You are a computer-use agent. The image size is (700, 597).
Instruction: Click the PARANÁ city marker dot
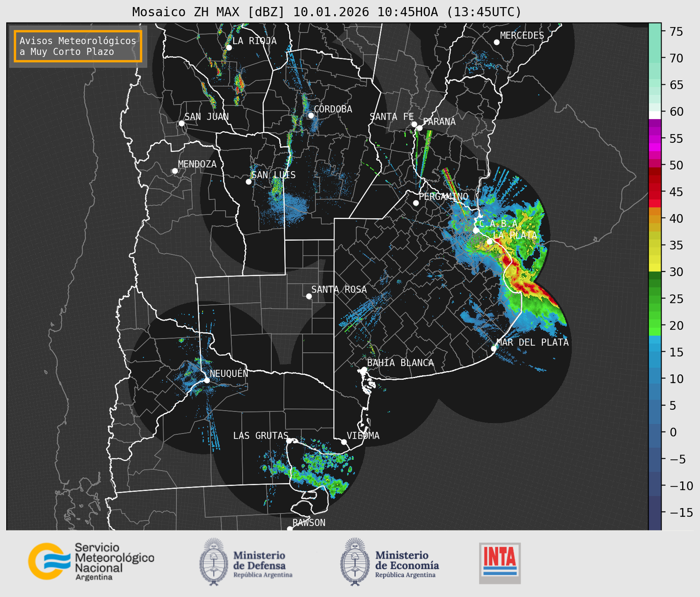(420, 128)
